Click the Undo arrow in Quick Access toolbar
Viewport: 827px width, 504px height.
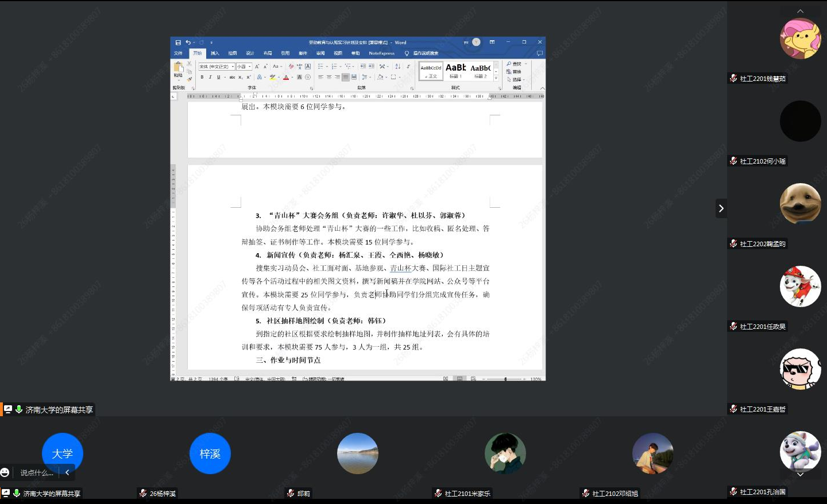pos(188,42)
